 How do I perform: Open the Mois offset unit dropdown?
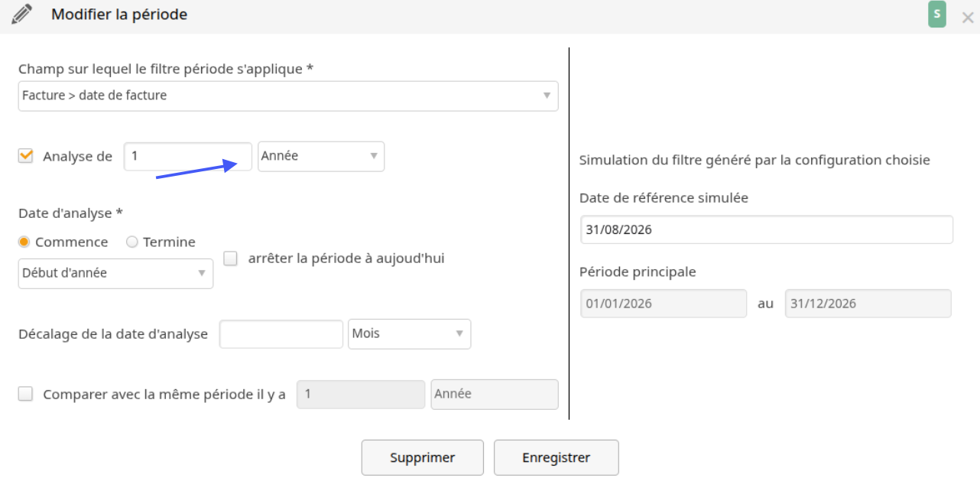click(x=410, y=333)
